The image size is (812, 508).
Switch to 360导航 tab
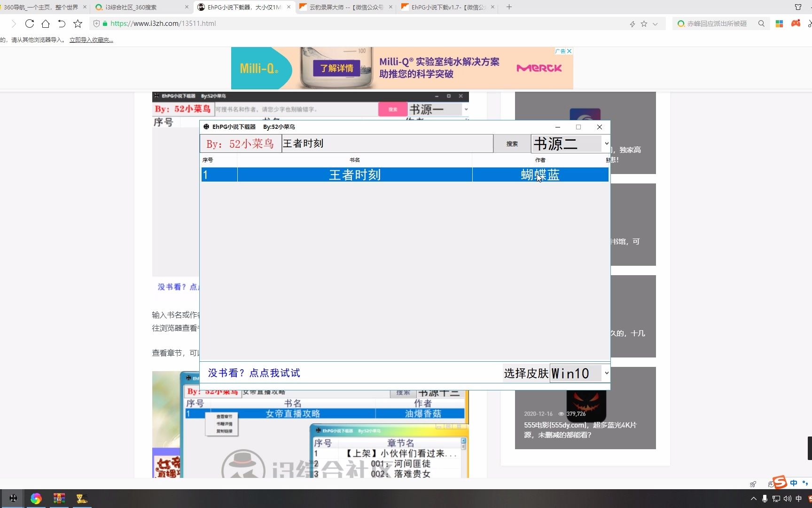pyautogui.click(x=40, y=7)
